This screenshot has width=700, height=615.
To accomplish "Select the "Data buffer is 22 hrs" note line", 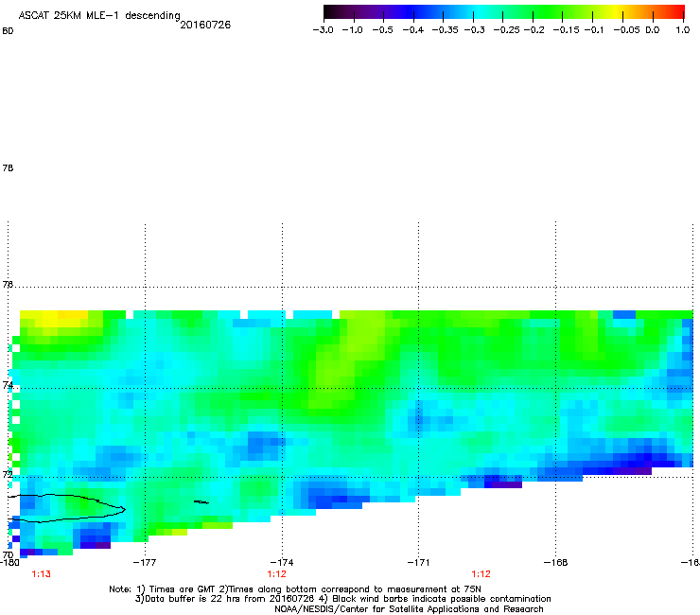I will tap(342, 599).
